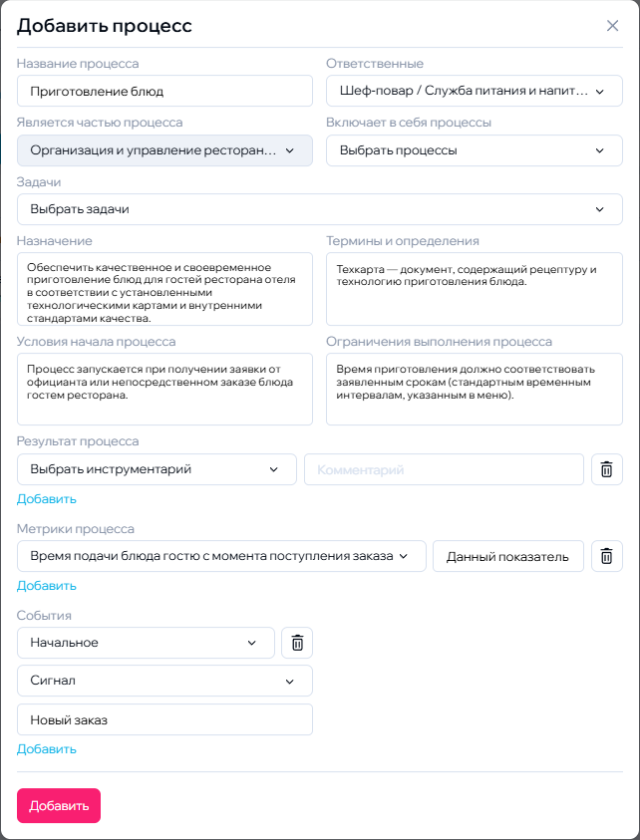Change the Начальное event type dropdown
This screenshot has width=640, height=840.
pos(146,643)
